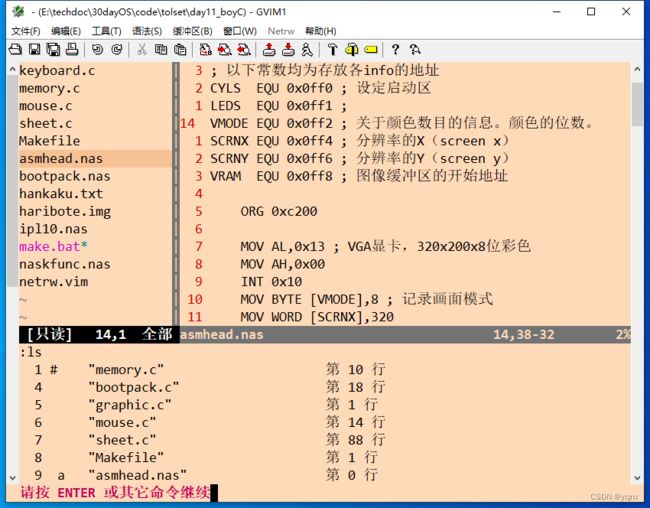The width and height of the screenshot is (650, 508).
Task: Click the right scrollbar up arrow
Action: pos(637,69)
